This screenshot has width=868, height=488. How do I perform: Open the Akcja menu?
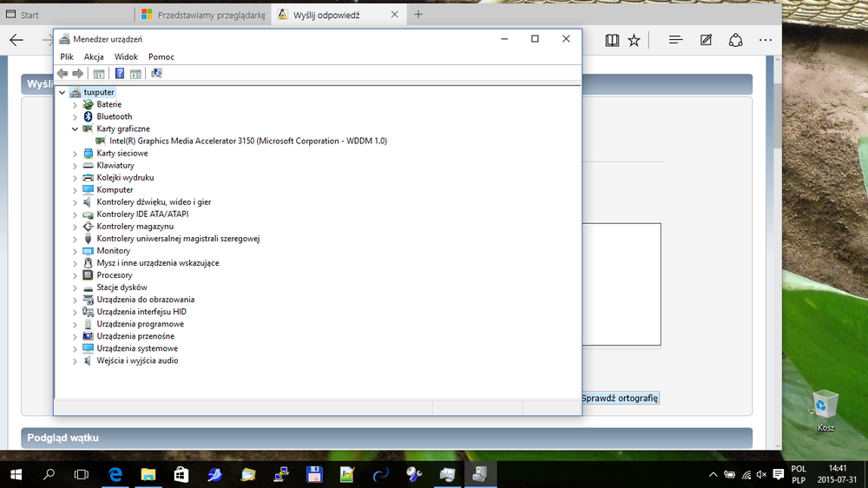click(x=94, y=56)
